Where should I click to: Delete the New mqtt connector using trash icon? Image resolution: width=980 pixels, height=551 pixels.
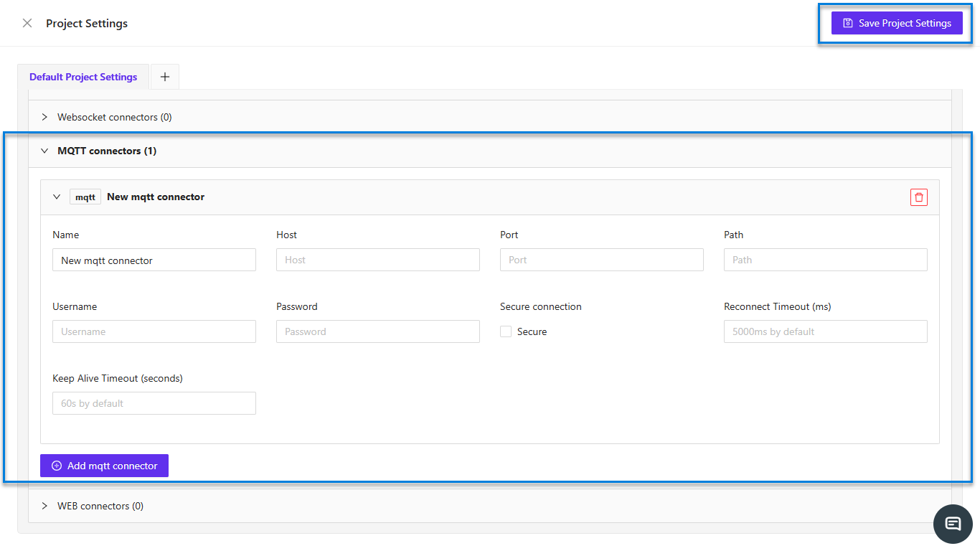pos(919,197)
